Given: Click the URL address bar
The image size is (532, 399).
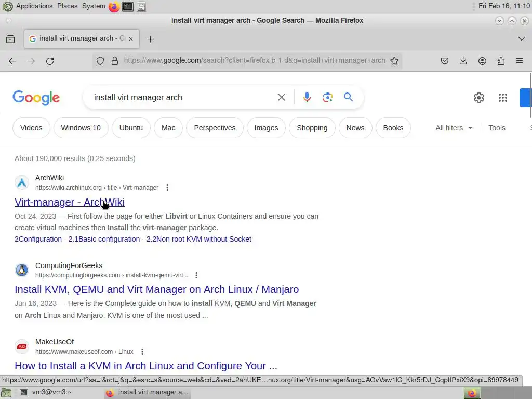Looking at the screenshot, I should point(255,61).
